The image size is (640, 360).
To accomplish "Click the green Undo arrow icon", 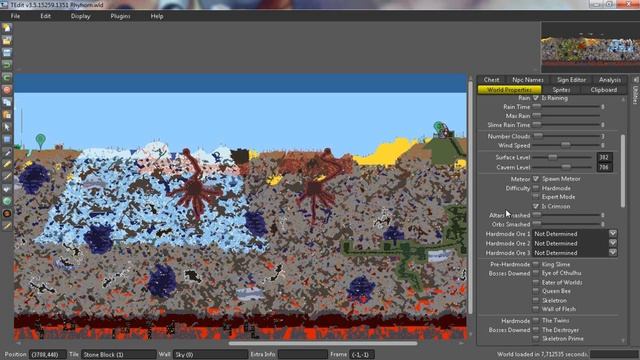I will click(x=7, y=65).
